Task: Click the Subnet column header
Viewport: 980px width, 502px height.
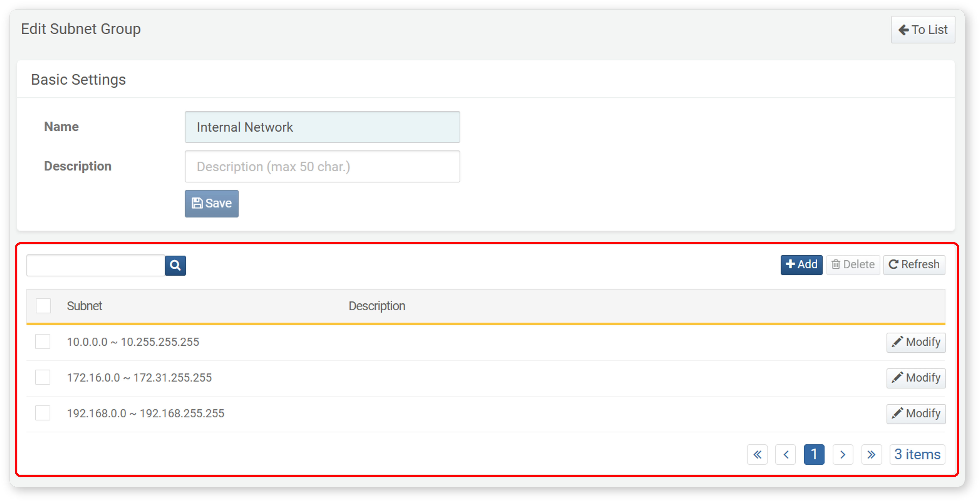Action: pyautogui.click(x=84, y=306)
